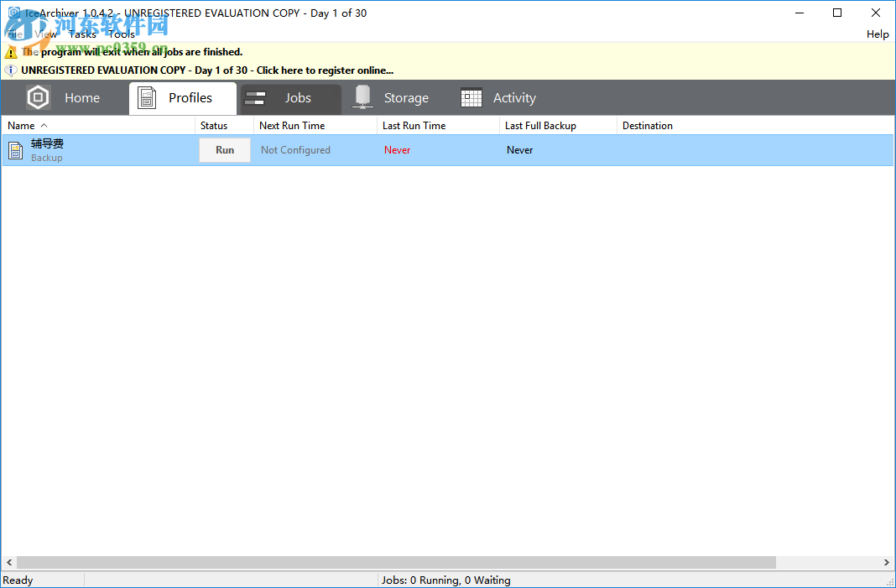Click the Home hexagon icon
The width and height of the screenshot is (896, 588).
pos(39,97)
